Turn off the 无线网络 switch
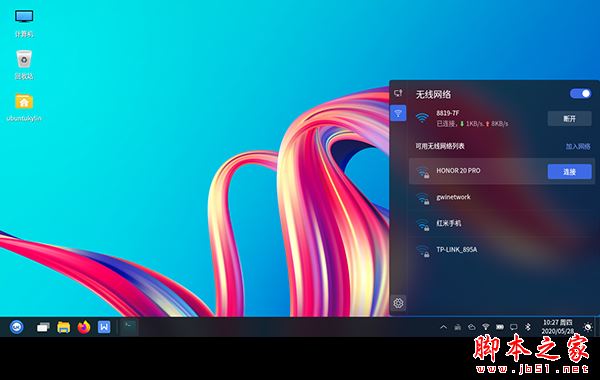The height and width of the screenshot is (380, 600). tap(580, 94)
